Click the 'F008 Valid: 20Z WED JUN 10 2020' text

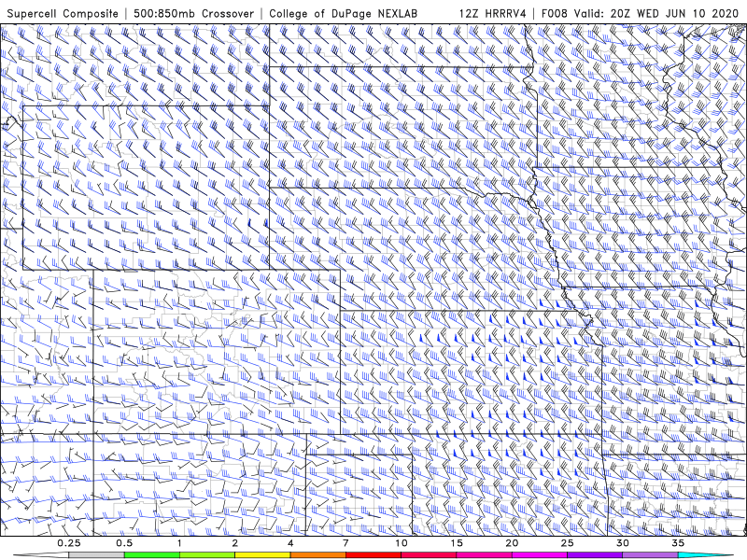coord(640,13)
